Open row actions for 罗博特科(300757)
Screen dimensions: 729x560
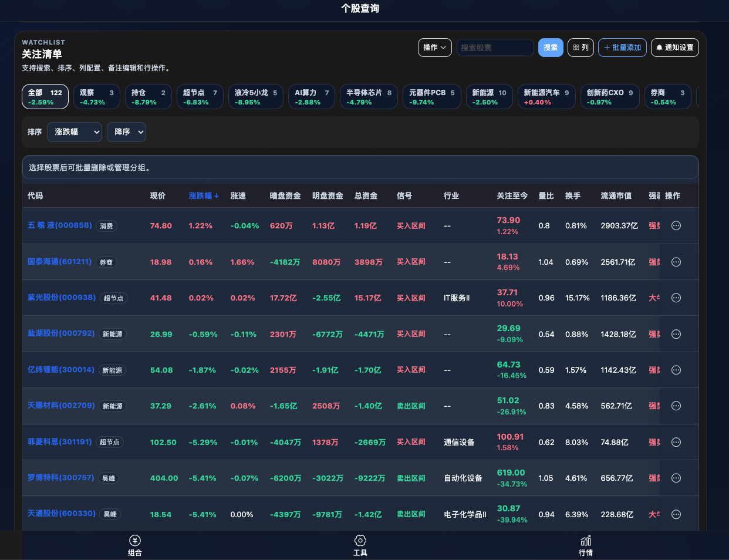click(x=676, y=478)
